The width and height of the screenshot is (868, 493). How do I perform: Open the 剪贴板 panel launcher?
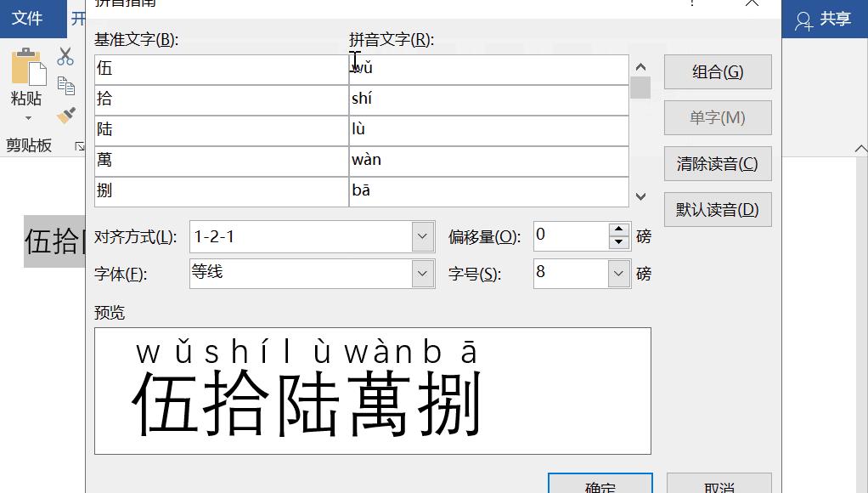coord(78,146)
